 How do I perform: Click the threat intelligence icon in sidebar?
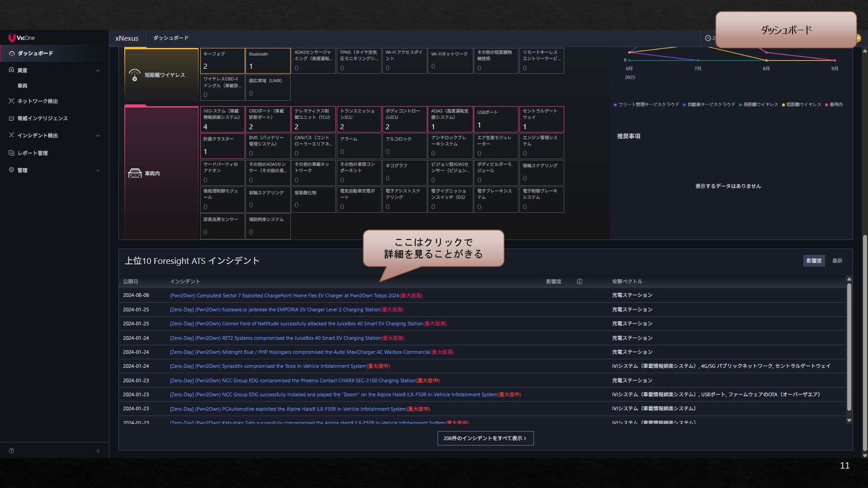tap(12, 118)
